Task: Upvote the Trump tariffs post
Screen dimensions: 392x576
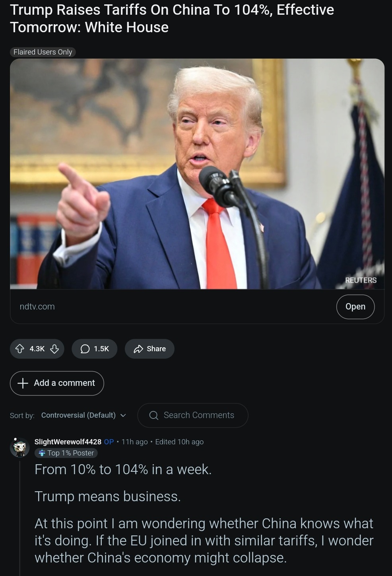Action: (19, 349)
